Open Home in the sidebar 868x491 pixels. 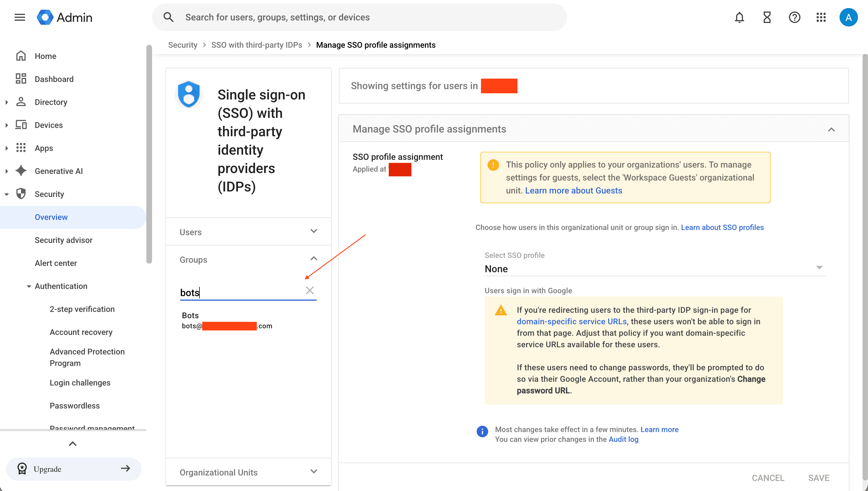tap(45, 56)
